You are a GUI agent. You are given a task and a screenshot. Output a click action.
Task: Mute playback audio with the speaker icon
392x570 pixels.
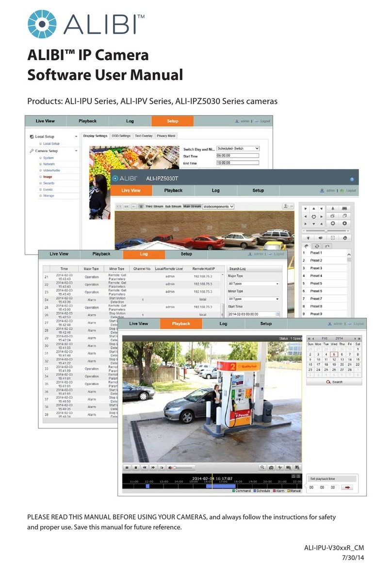[x=170, y=468]
